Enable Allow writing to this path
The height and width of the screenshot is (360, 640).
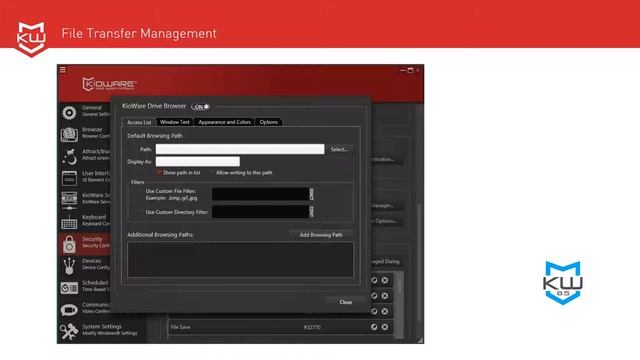pyautogui.click(x=212, y=173)
